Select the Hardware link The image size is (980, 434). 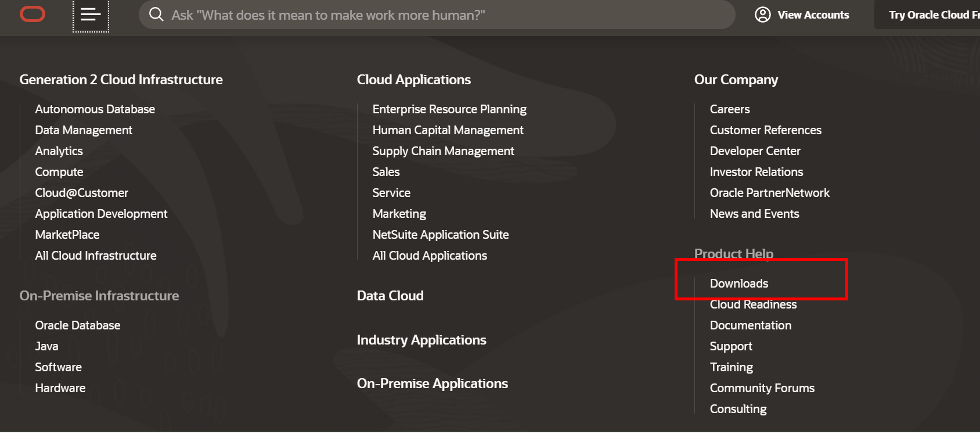pyautogui.click(x=60, y=388)
